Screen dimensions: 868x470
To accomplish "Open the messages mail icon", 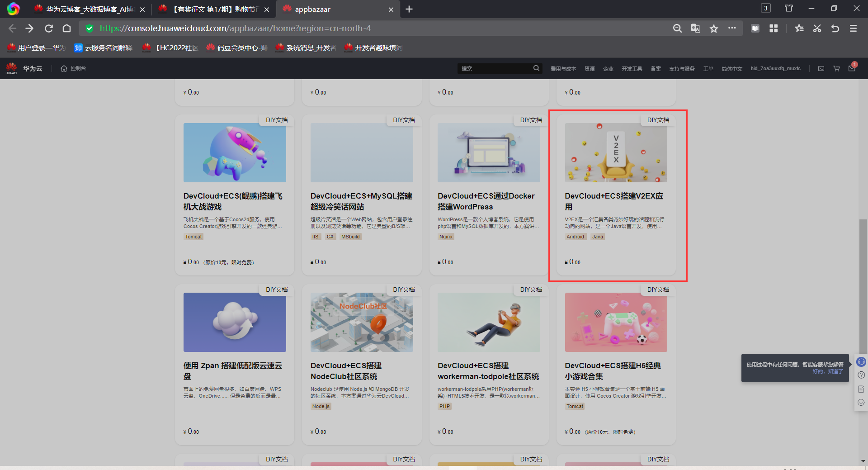I will pos(852,68).
